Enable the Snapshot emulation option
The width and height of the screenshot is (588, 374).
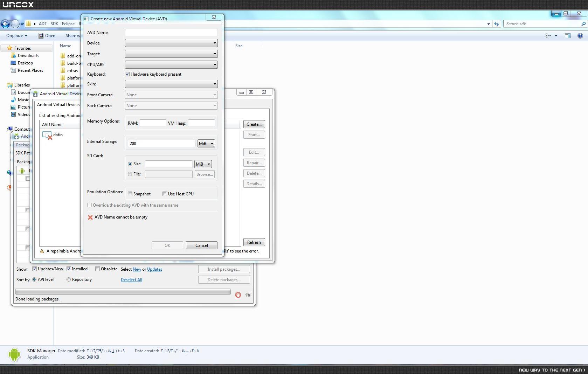[x=130, y=194]
